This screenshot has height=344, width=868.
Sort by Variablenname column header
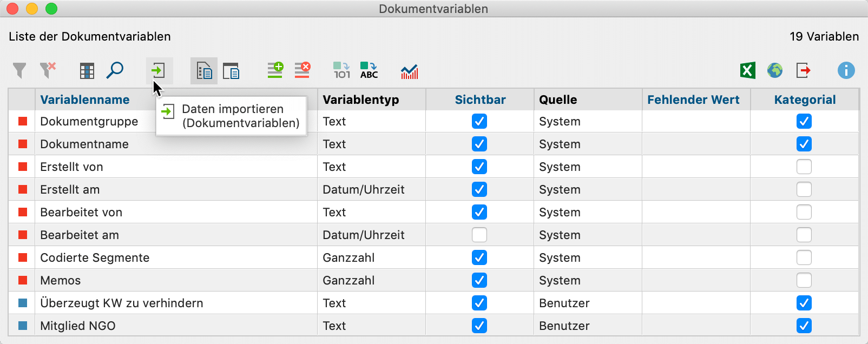point(85,100)
